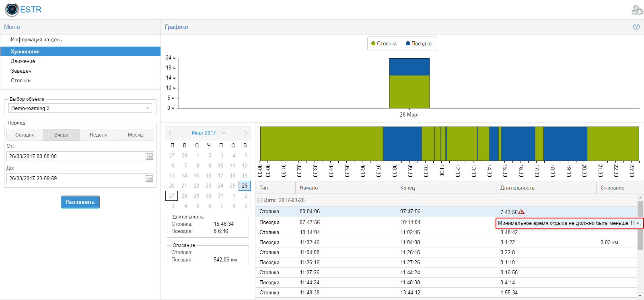Collapse the Дата: 2017-03-26 group

pyautogui.click(x=259, y=200)
